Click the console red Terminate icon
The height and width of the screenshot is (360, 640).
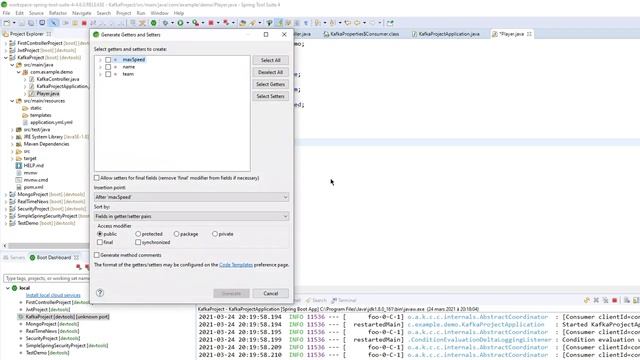click(x=614, y=300)
